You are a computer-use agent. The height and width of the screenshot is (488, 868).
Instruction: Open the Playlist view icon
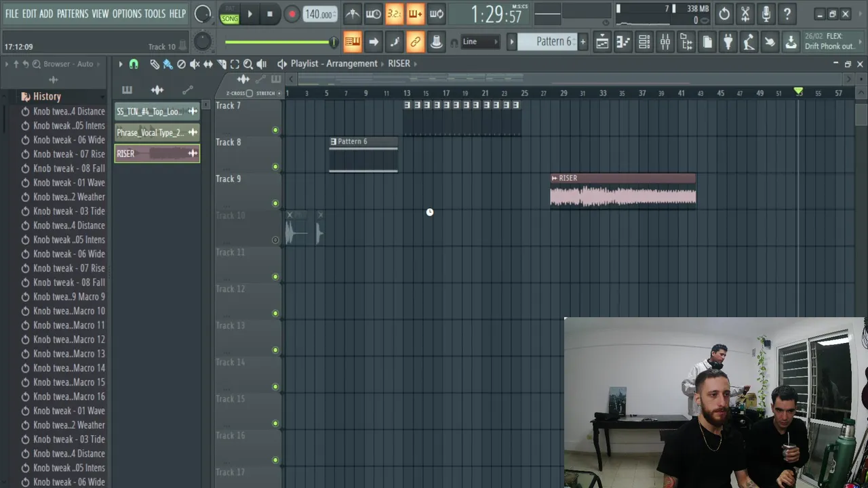[602, 43]
